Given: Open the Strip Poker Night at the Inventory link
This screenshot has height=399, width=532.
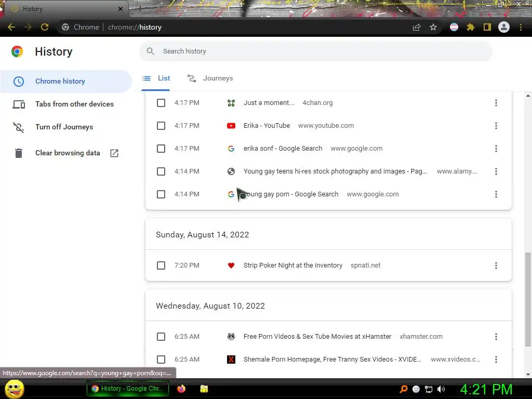Looking at the screenshot, I should click(293, 265).
